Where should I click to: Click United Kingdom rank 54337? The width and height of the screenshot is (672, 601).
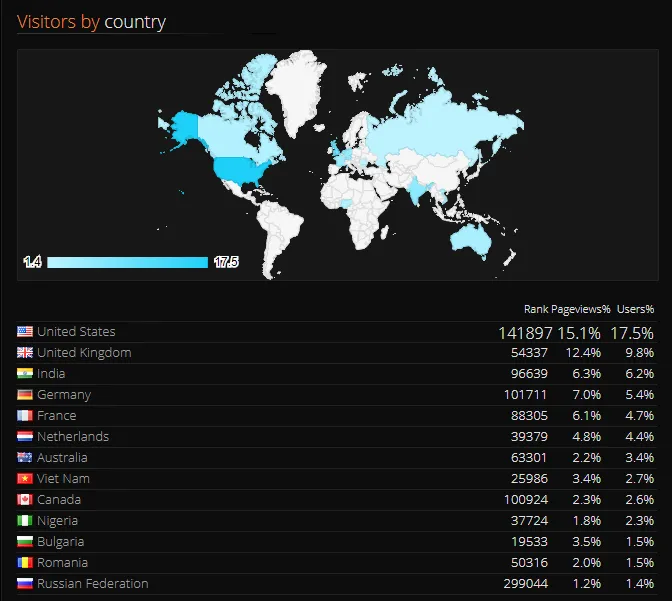(x=529, y=353)
